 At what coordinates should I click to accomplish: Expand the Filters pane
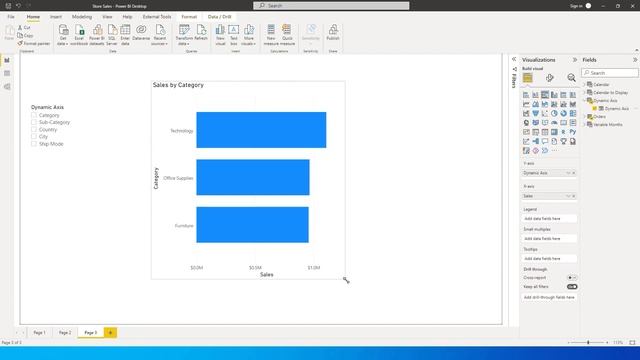(x=514, y=60)
